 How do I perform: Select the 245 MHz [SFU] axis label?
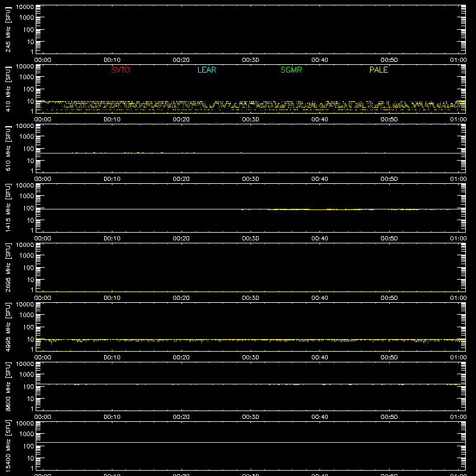coord(8,29)
